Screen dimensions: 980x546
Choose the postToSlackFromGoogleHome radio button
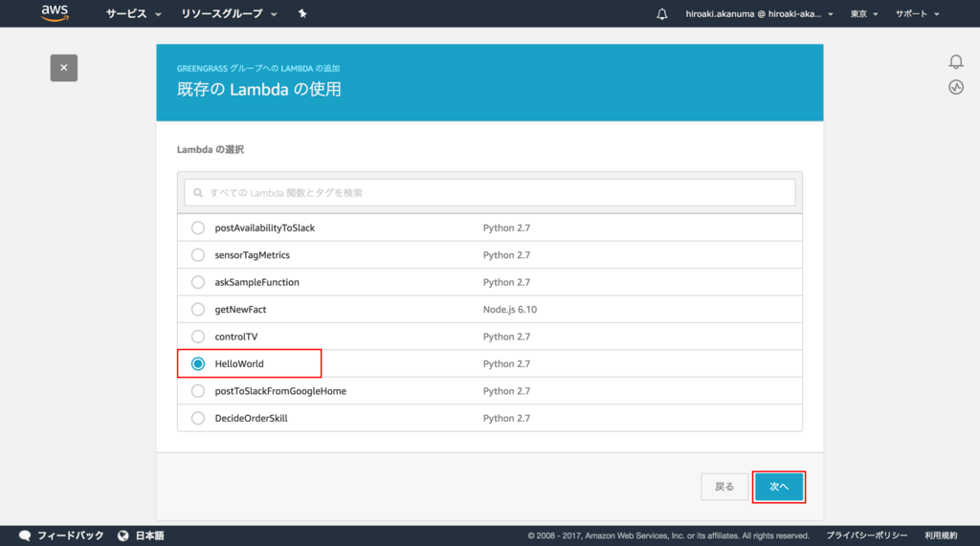pos(197,390)
